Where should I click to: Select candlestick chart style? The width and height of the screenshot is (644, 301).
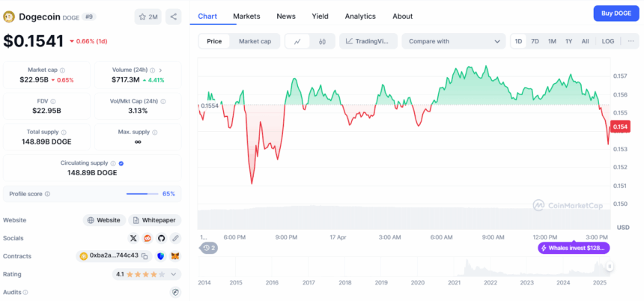[322, 41]
